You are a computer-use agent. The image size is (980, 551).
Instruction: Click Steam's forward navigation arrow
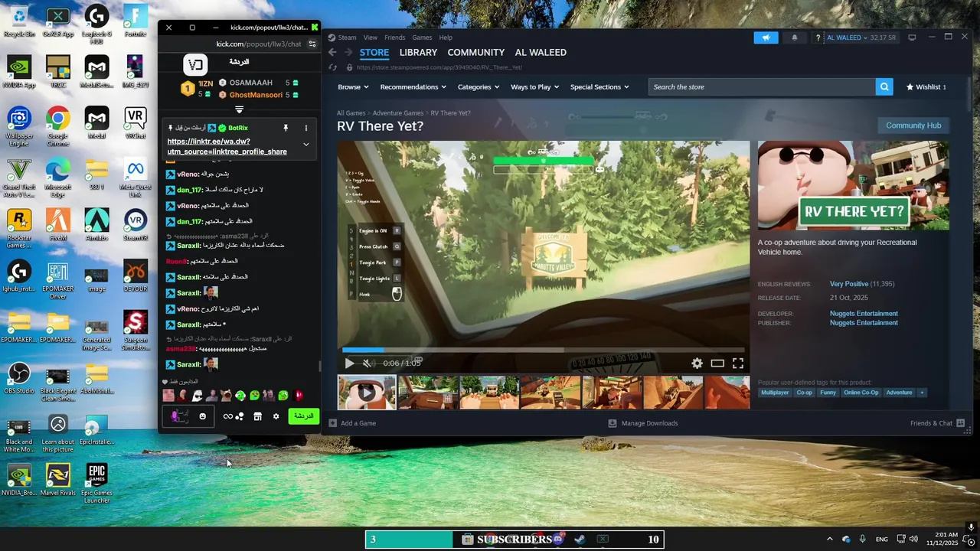pyautogui.click(x=348, y=52)
